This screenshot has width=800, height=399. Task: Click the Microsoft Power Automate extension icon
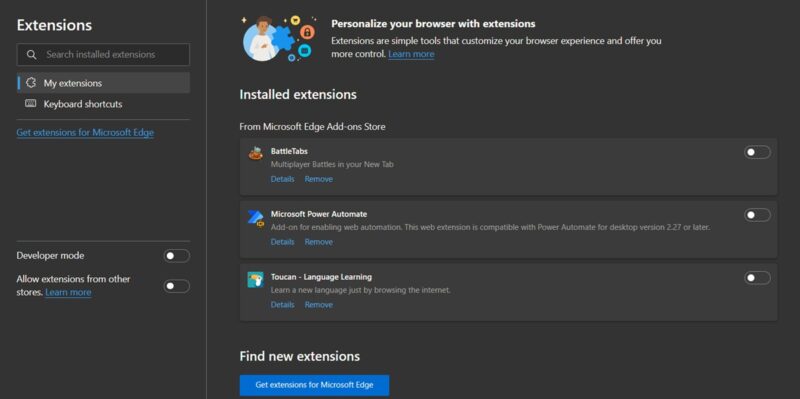coord(256,218)
